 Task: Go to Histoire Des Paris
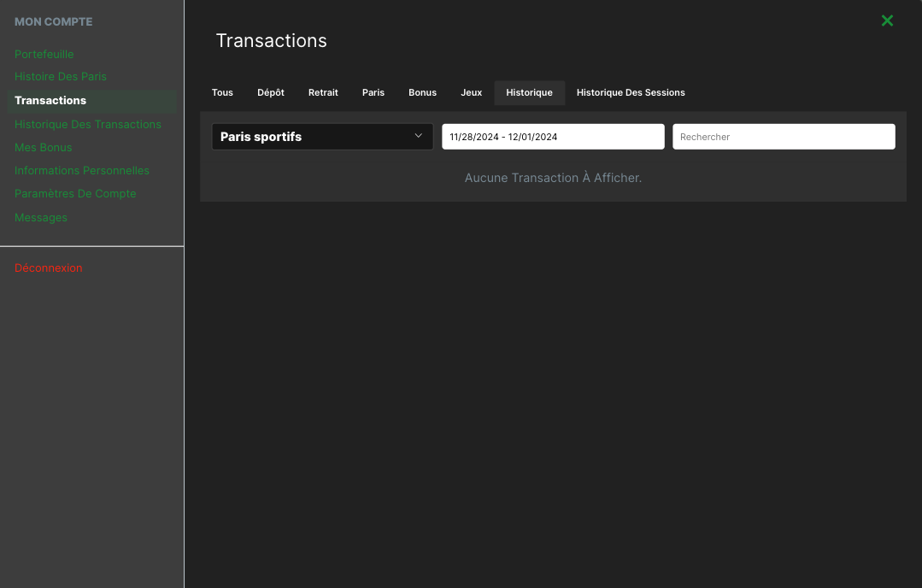click(x=61, y=77)
